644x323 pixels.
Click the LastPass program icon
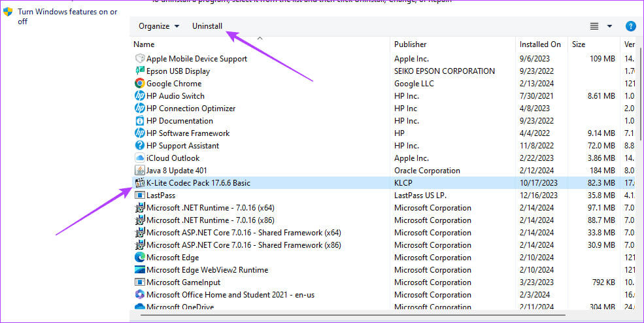point(140,195)
